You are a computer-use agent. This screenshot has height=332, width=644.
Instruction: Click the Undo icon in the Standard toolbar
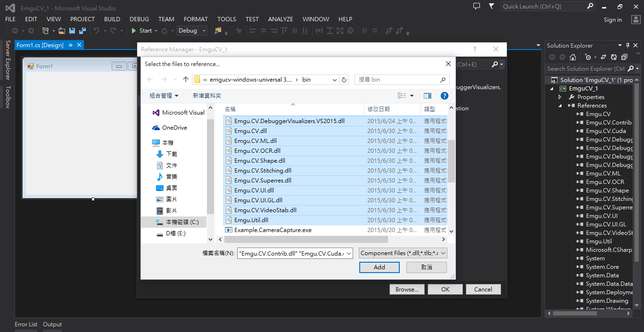[x=98, y=31]
